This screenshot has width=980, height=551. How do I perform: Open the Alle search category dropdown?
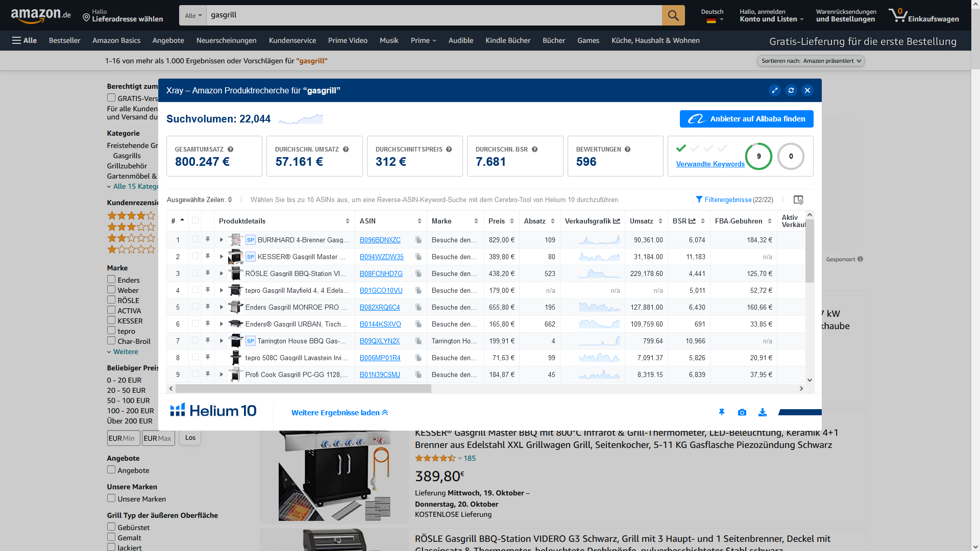coord(193,15)
